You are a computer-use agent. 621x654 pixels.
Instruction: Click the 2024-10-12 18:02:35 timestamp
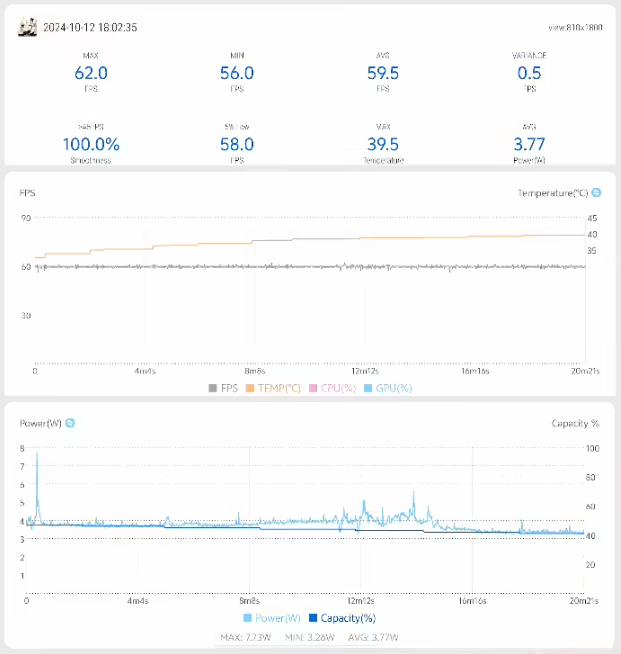(x=90, y=28)
